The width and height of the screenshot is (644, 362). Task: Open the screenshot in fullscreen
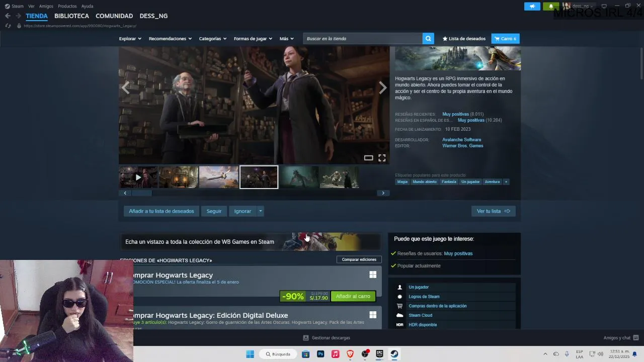pos(382,158)
